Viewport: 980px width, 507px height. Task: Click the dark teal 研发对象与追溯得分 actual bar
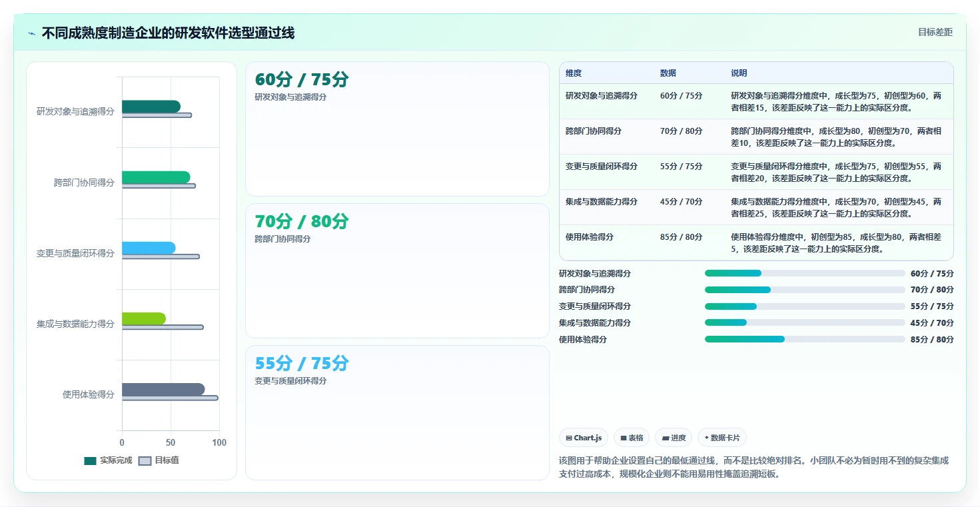[x=151, y=107]
